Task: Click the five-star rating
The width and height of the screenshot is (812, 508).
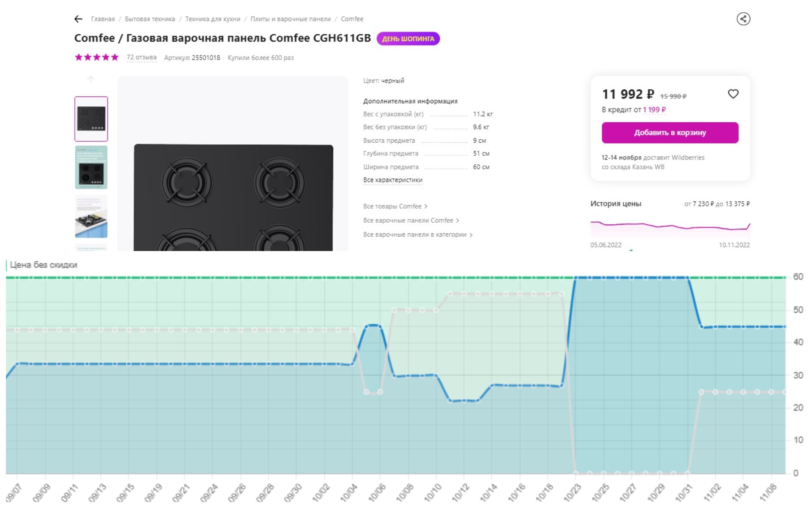Action: 96,58
